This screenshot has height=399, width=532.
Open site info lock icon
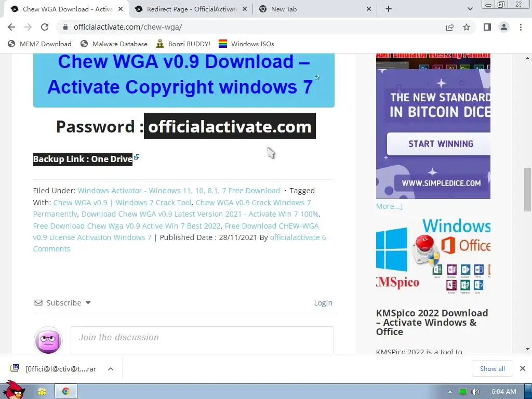coord(65,27)
